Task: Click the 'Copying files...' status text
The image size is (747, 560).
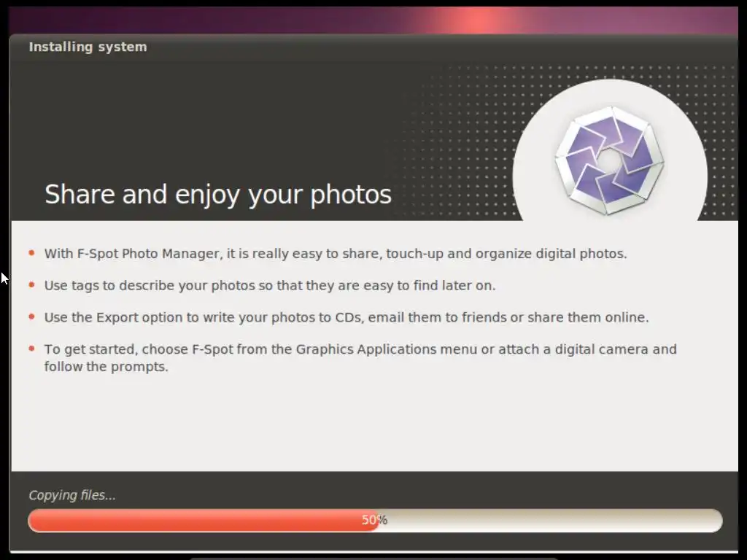Action: pyautogui.click(x=72, y=495)
